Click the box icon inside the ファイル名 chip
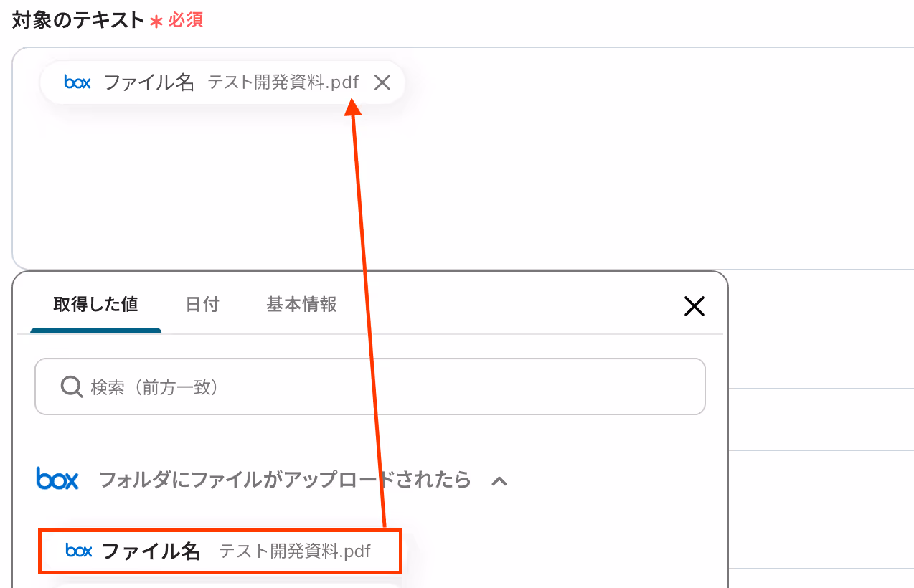The width and height of the screenshot is (914, 588). pyautogui.click(x=77, y=82)
